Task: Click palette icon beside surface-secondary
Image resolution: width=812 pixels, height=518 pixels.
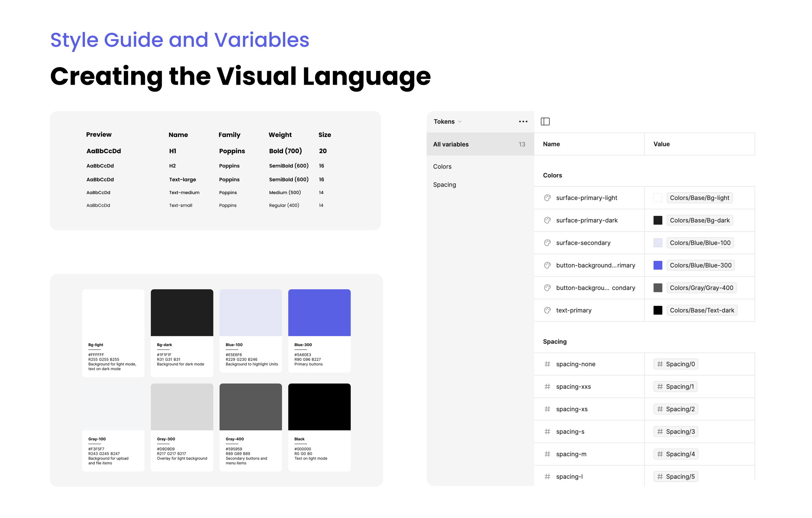Action: point(547,243)
